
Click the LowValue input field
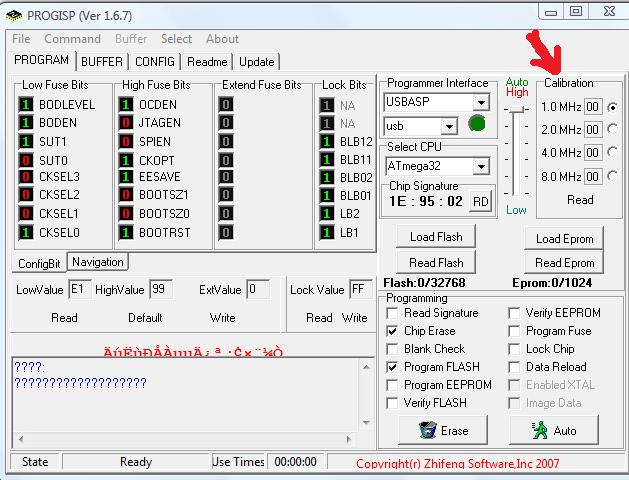coord(78,290)
